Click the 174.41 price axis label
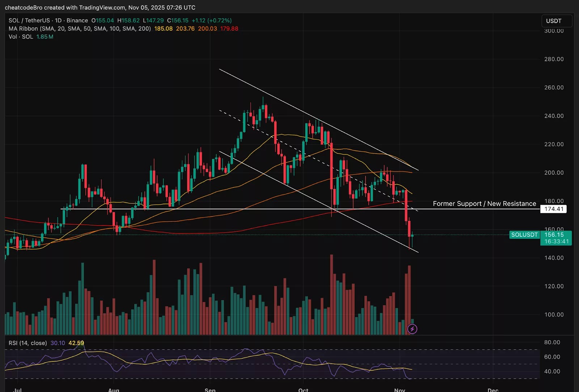The height and width of the screenshot is (392, 579). click(x=554, y=209)
